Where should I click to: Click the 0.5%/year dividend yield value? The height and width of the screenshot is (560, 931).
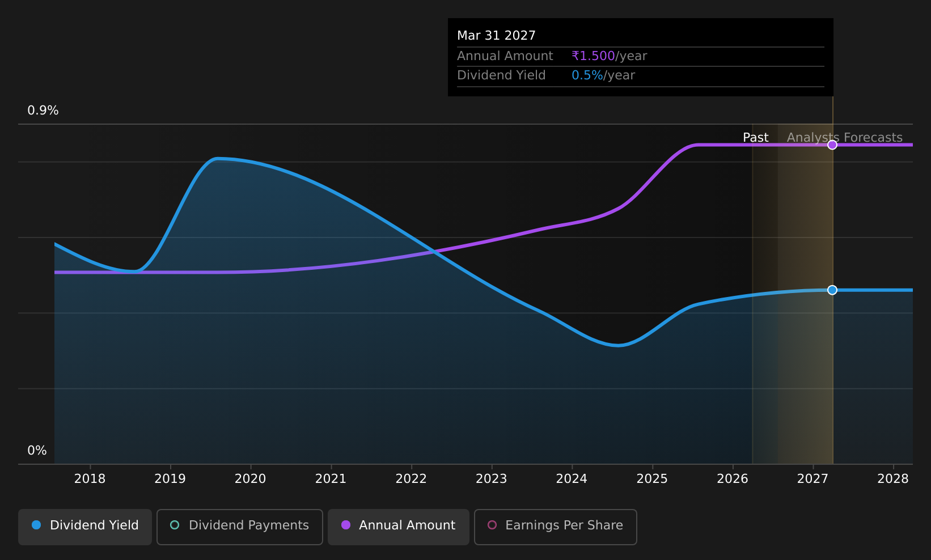pyautogui.click(x=603, y=75)
